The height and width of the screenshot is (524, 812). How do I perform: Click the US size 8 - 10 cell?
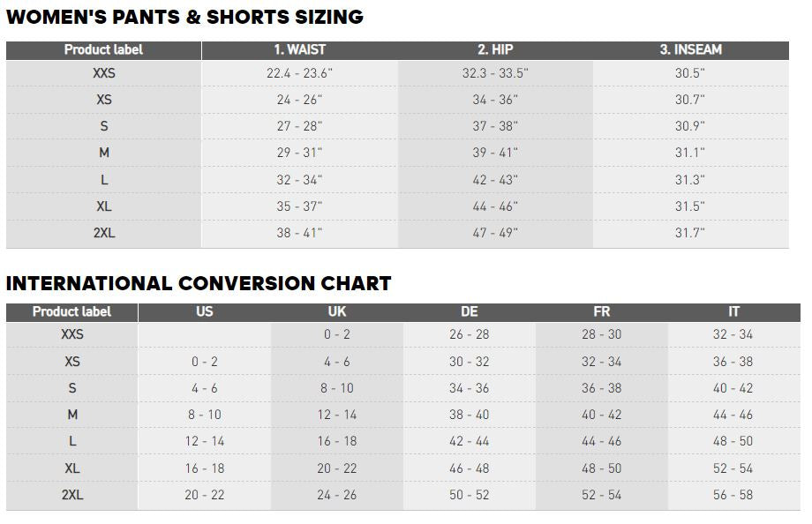(205, 415)
